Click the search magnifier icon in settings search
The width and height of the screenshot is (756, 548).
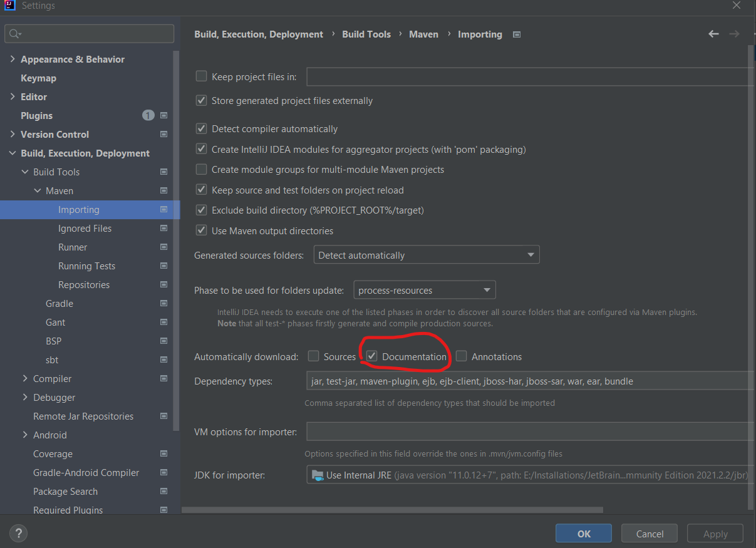click(15, 34)
